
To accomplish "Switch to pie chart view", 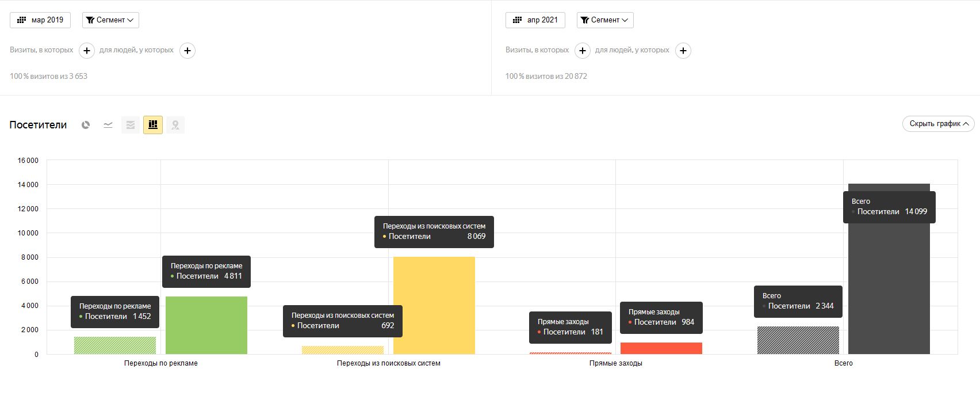I will [x=86, y=125].
